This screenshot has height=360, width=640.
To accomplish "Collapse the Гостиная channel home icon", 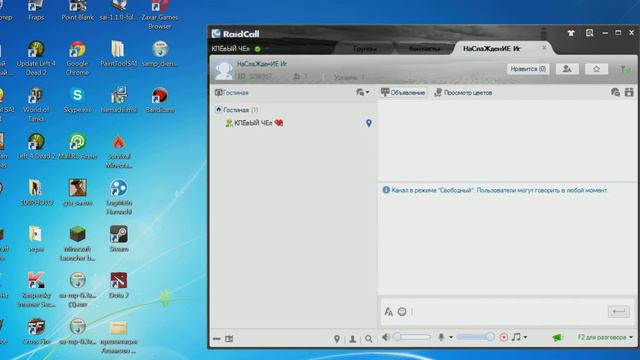I will (x=218, y=109).
